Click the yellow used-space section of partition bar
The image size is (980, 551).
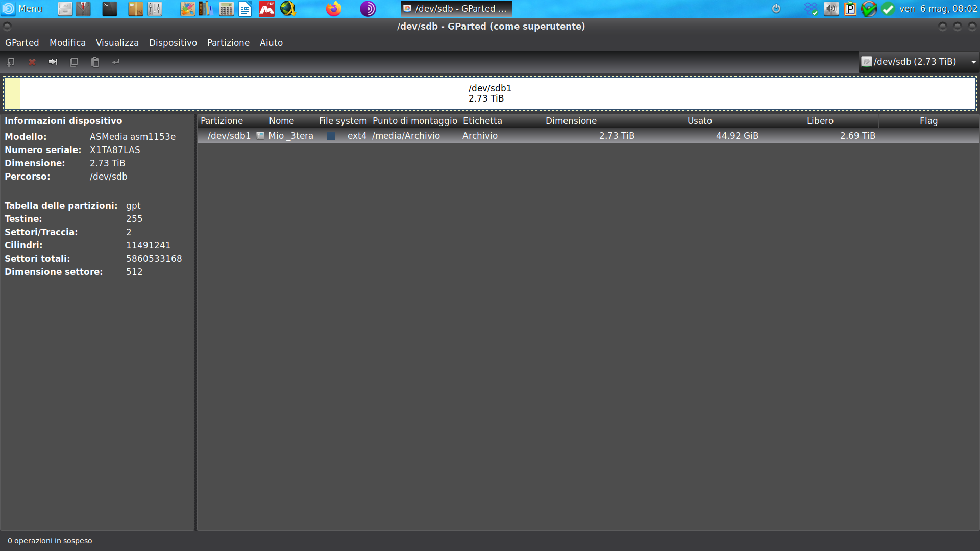(13, 93)
